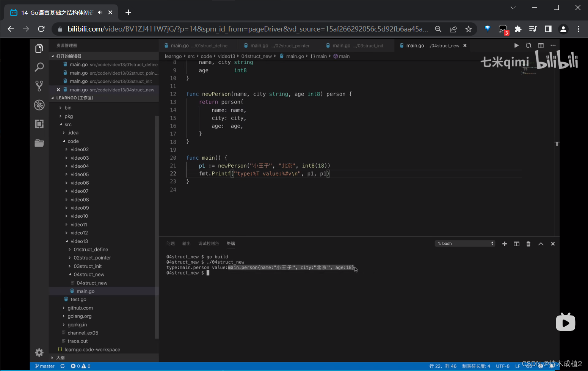Reload the browser page
This screenshot has height=371, width=588.
[41, 29]
